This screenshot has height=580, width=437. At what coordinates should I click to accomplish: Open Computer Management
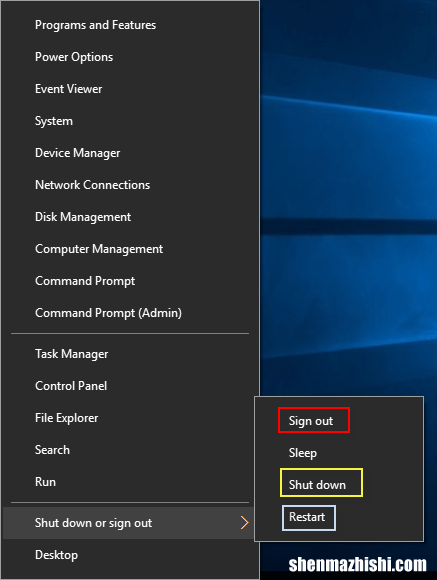coord(130,249)
